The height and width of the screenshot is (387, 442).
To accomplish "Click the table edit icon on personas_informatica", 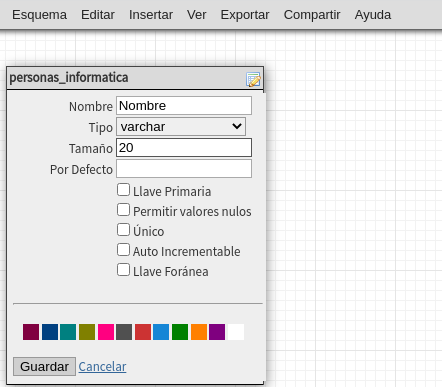I will (253, 79).
